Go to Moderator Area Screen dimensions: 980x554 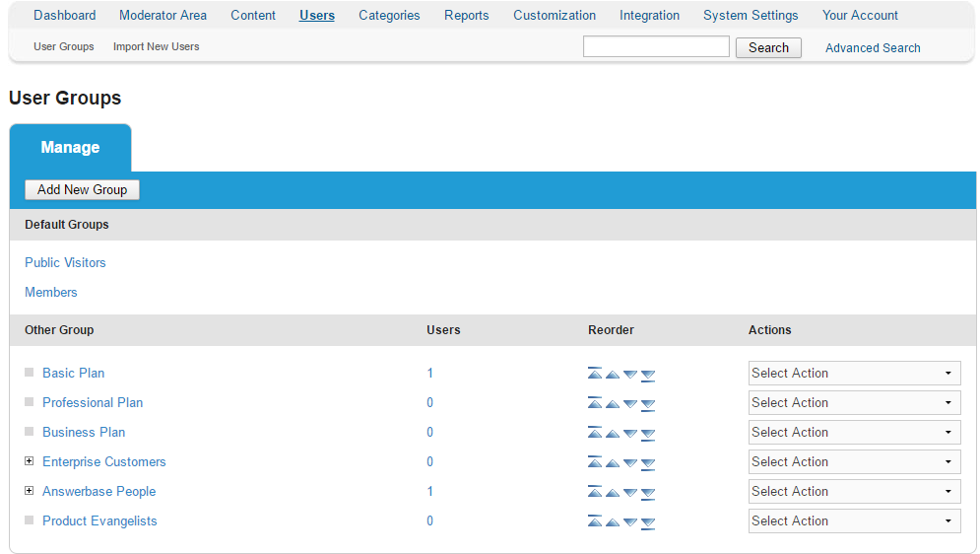(163, 15)
